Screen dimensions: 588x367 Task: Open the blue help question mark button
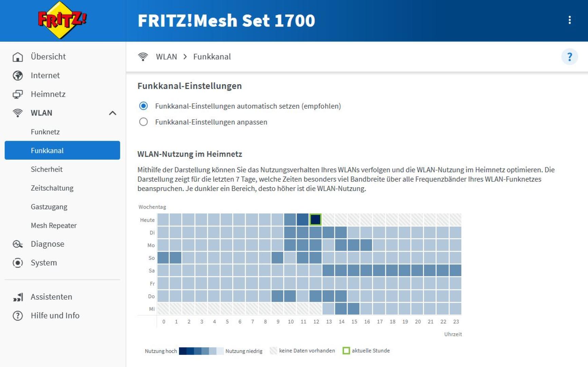[x=570, y=57]
